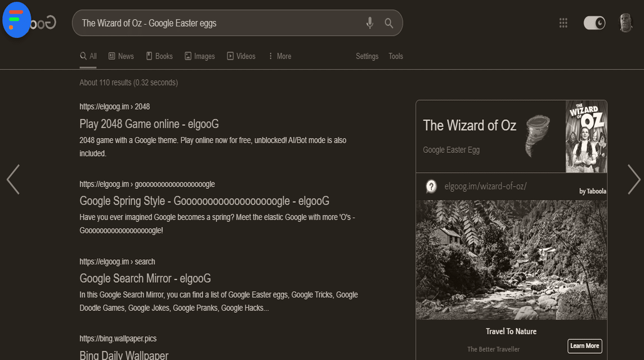Click the elgoog.im › search URL
The image size is (644, 360).
point(117,262)
